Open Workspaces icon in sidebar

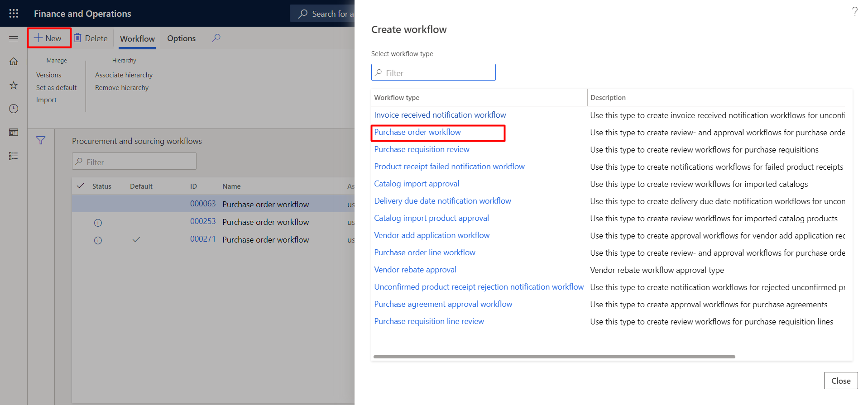[x=14, y=132]
